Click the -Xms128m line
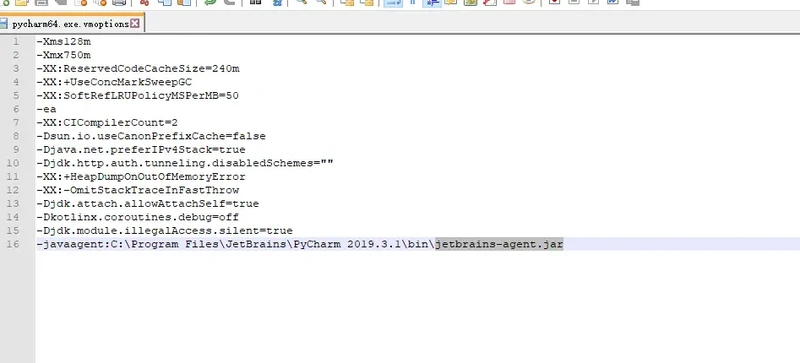The height and width of the screenshot is (363, 800). (x=64, y=41)
